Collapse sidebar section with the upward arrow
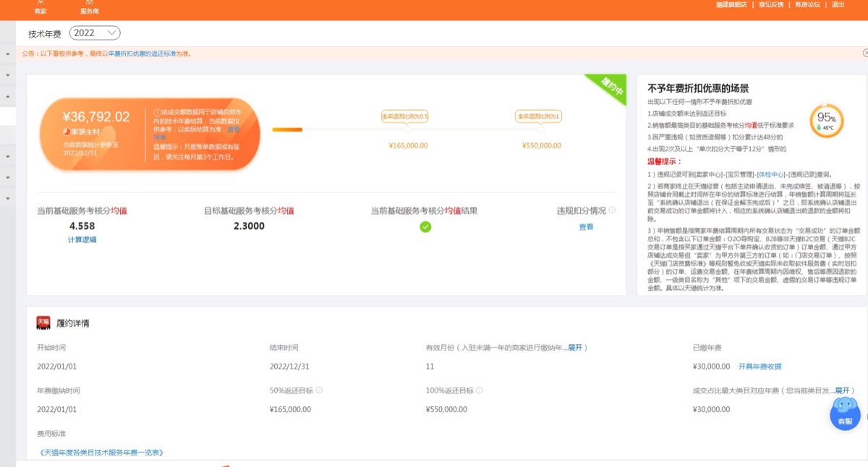This screenshot has height=467, width=868. (x=7, y=95)
